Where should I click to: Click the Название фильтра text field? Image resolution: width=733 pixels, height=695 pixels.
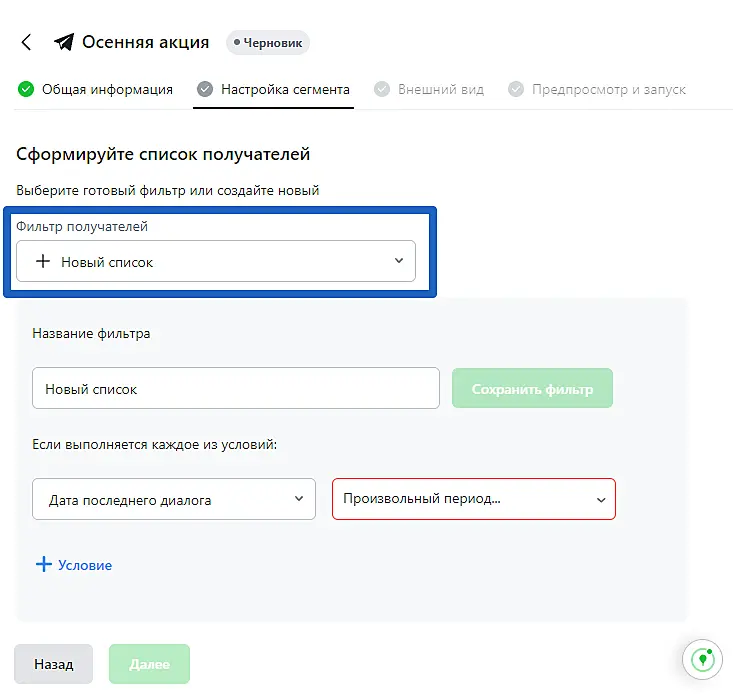click(236, 388)
